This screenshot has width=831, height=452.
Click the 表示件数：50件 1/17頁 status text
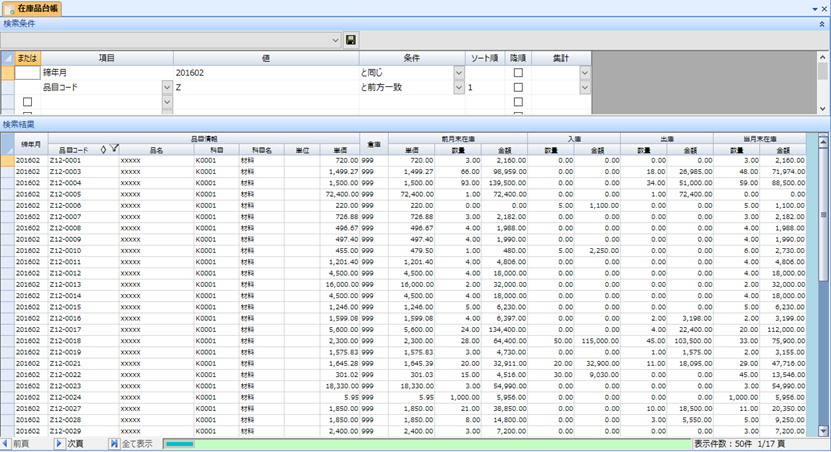[x=739, y=444]
